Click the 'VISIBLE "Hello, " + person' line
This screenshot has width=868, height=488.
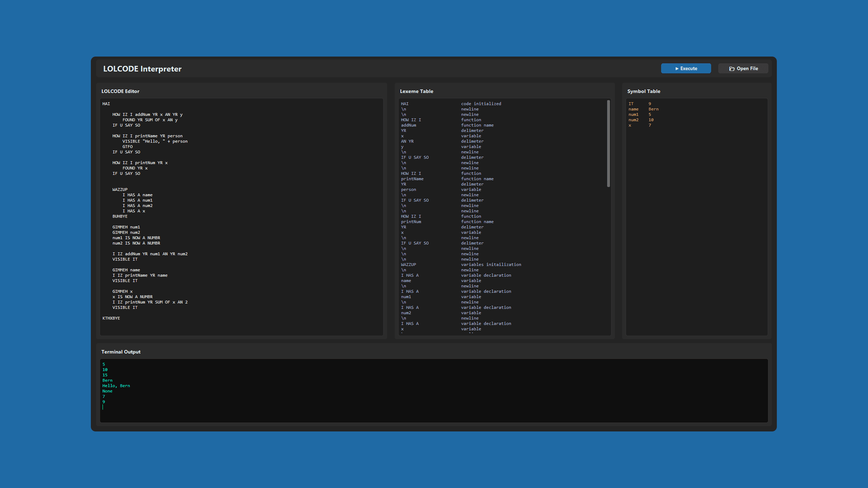coord(155,141)
